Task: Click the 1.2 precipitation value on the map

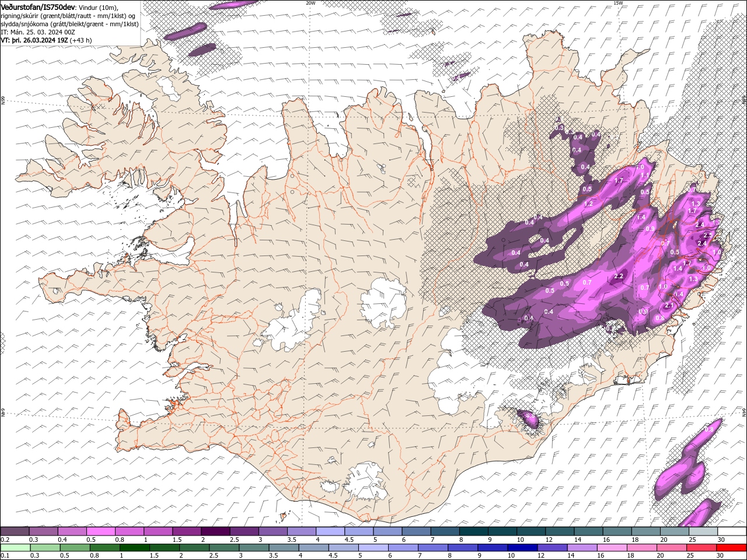Action: point(588,204)
